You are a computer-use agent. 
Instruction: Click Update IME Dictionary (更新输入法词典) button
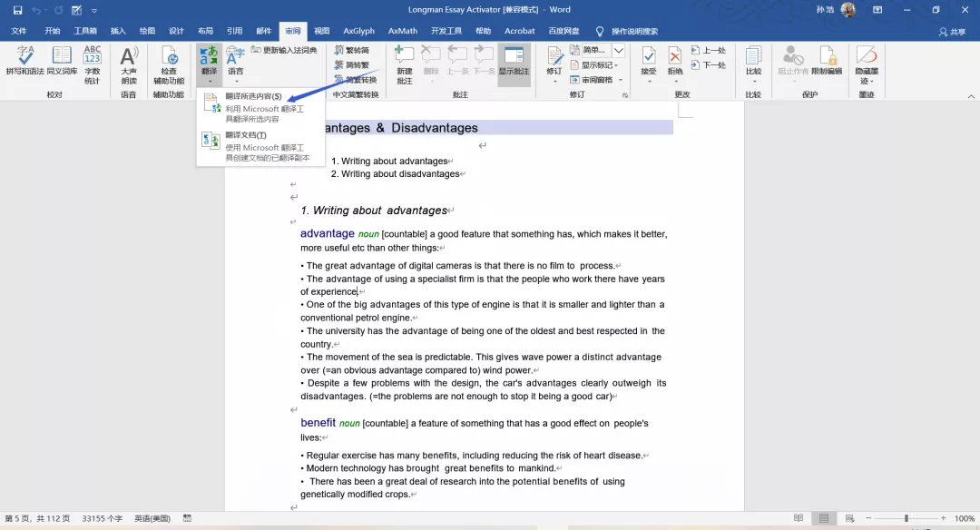[x=284, y=51]
